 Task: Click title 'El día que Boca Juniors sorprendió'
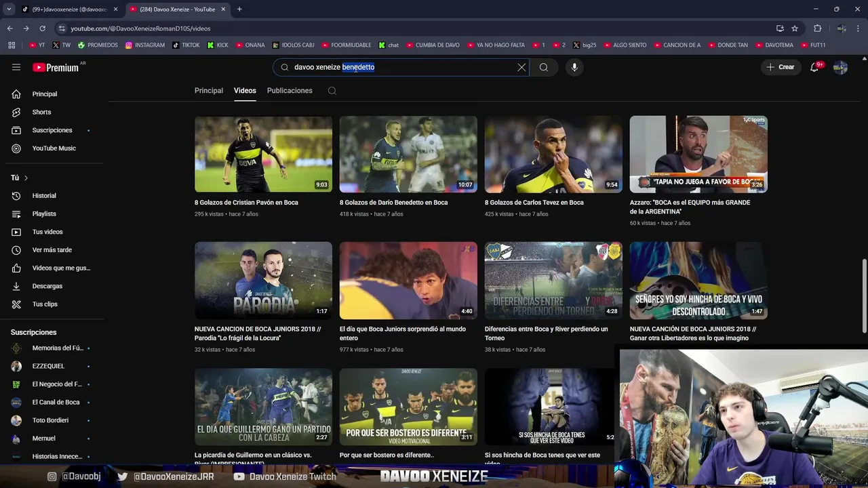[x=403, y=333]
